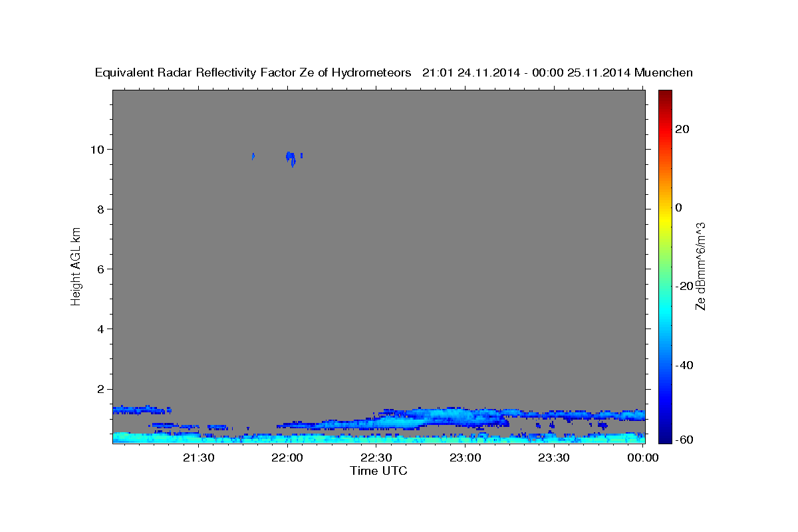Image resolution: width=798 pixels, height=532 pixels.
Task: Click the height tick label 8
Action: [102, 209]
